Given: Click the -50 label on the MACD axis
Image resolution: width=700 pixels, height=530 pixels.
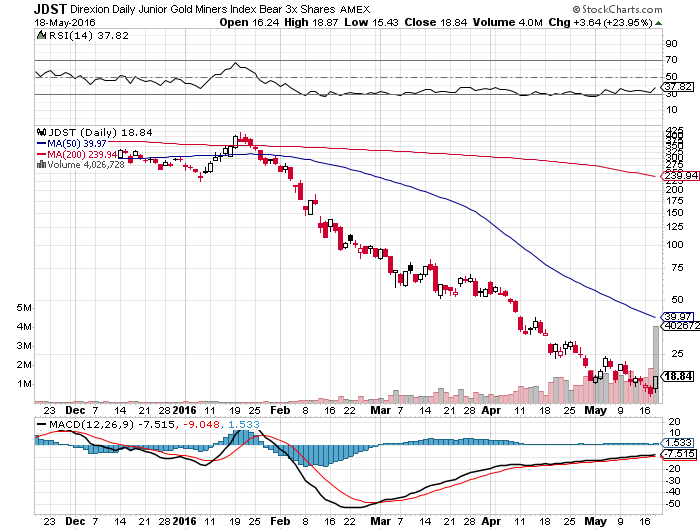Looking at the screenshot, I should tap(673, 504).
